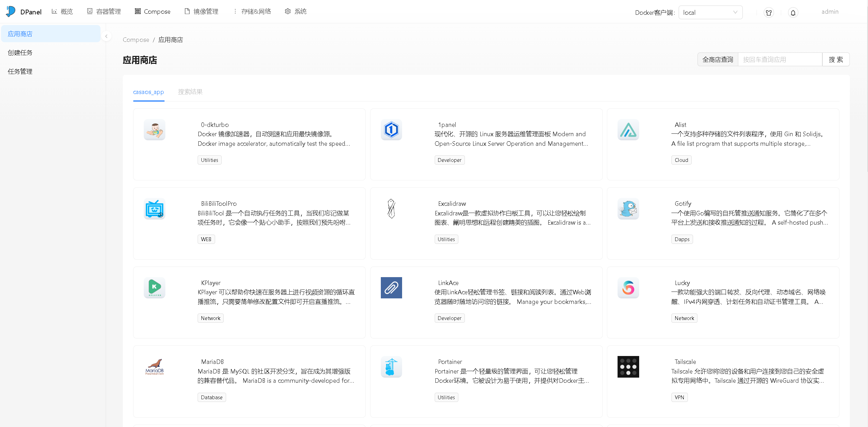Viewport: 868px width, 427px height.
Task: Click the Gotify gopher app icon
Action: 628,209
